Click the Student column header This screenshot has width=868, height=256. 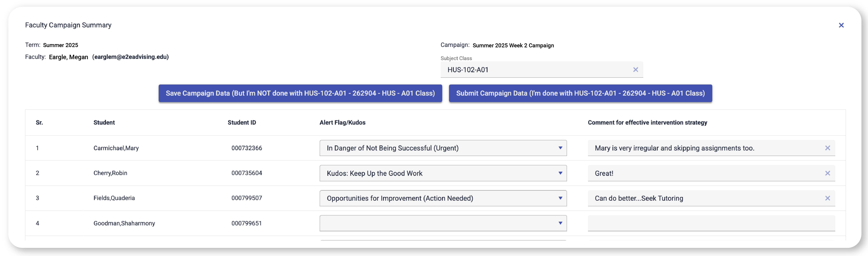point(104,122)
